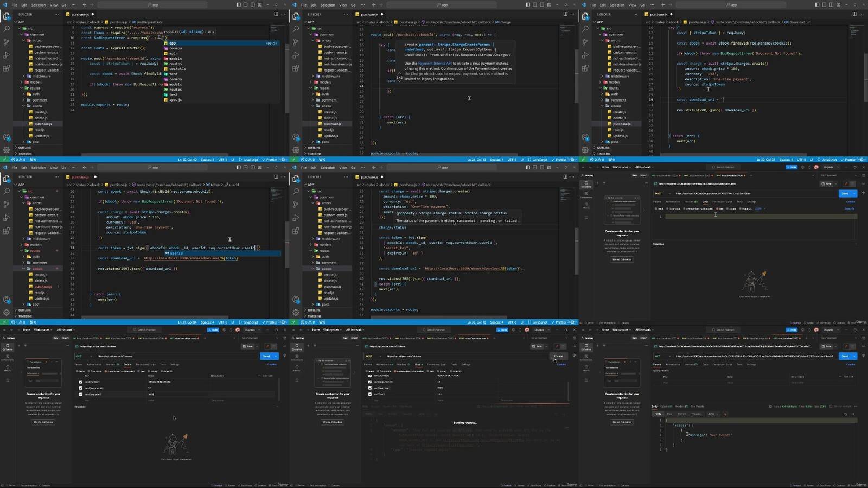The width and height of the screenshot is (868, 488).
Task: Expand OUTLINE section in top-middle VS Code window
Action: [x=314, y=148]
